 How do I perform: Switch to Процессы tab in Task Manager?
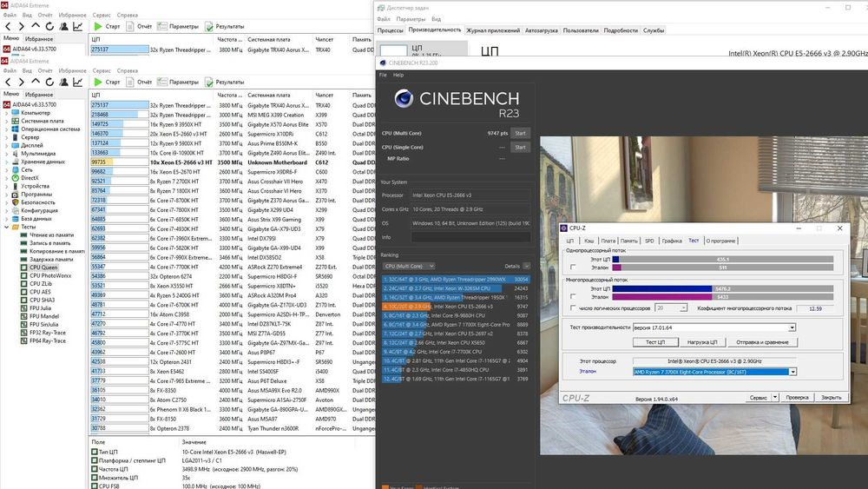(x=391, y=30)
